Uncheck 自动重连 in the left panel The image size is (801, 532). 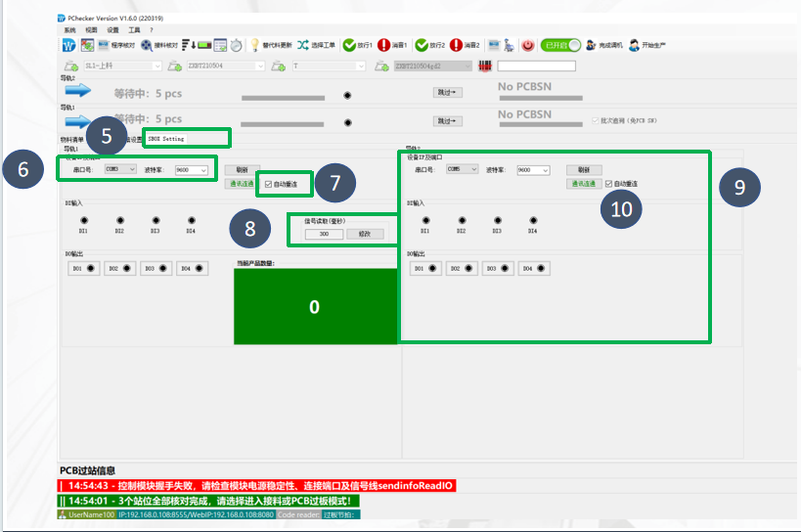coord(269,184)
